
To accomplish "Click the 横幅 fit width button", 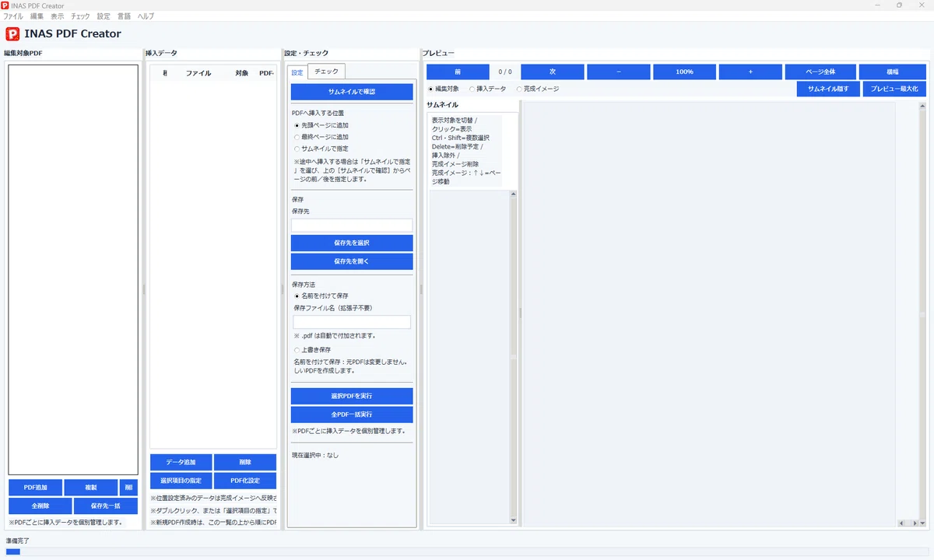I will point(892,72).
